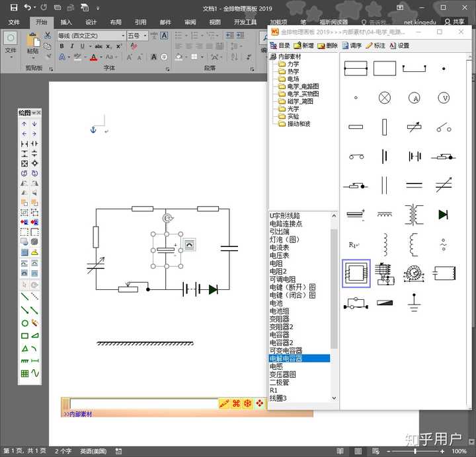Pick the open switch symbol thumbnail
Image resolution: width=476 pixels, height=457 pixels.
click(444, 127)
